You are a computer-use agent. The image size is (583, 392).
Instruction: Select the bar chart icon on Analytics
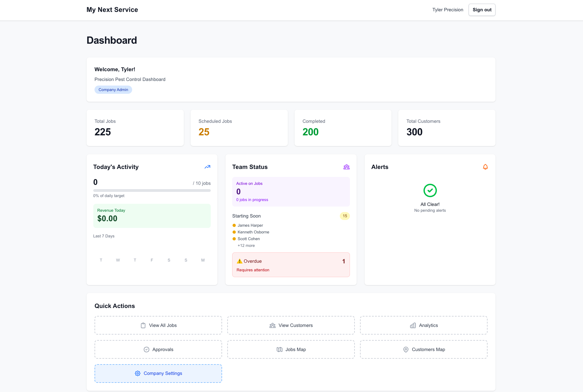(x=413, y=325)
